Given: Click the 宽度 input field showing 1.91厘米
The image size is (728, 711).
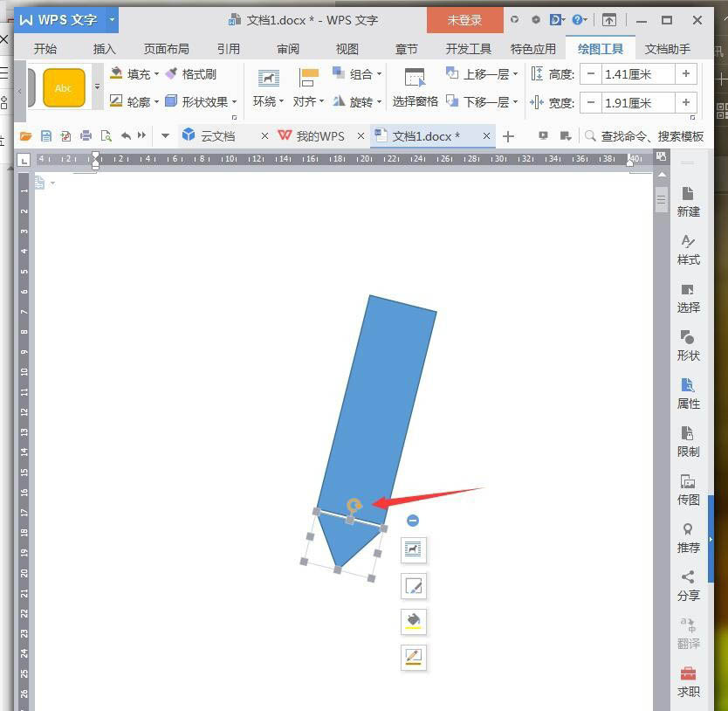Looking at the screenshot, I should point(638,102).
